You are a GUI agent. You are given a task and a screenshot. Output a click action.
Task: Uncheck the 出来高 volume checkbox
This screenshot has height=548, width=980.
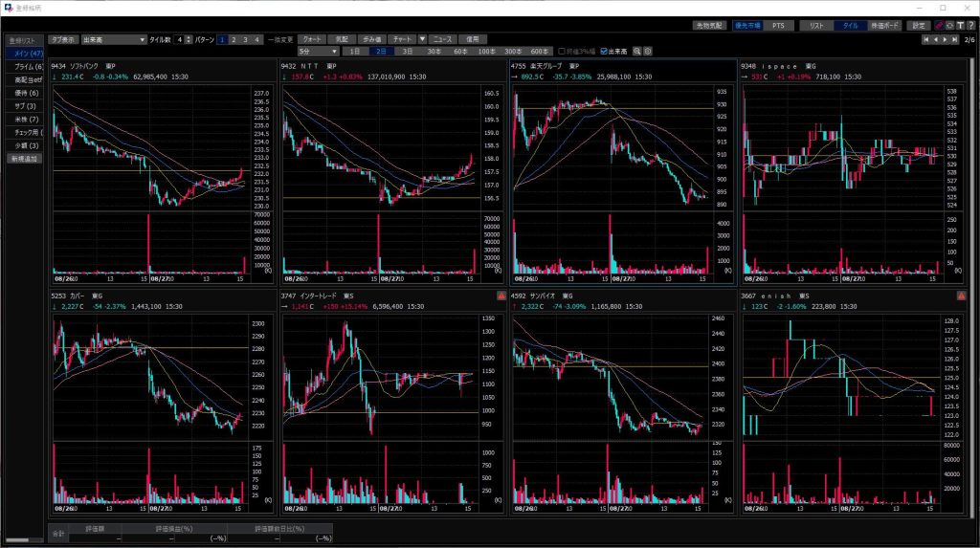(603, 51)
